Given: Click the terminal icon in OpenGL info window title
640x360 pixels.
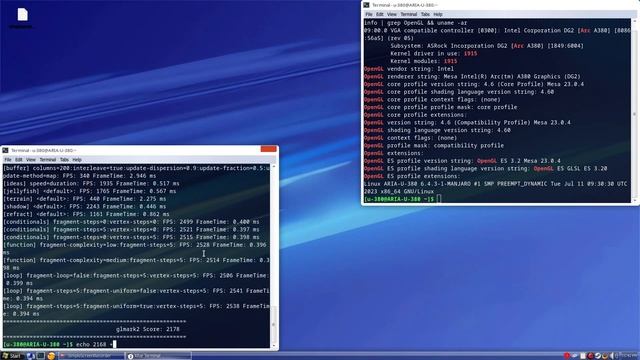Looking at the screenshot, I should [x=367, y=5].
